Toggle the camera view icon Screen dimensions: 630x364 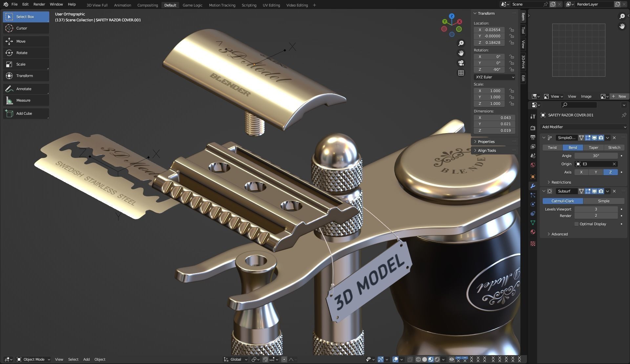(461, 63)
